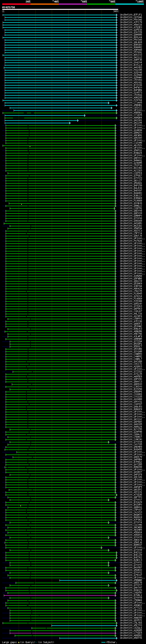This screenshot has width=146, height=644.
Task: Click UniRef100_P57691 label
Action: [x=131, y=53]
